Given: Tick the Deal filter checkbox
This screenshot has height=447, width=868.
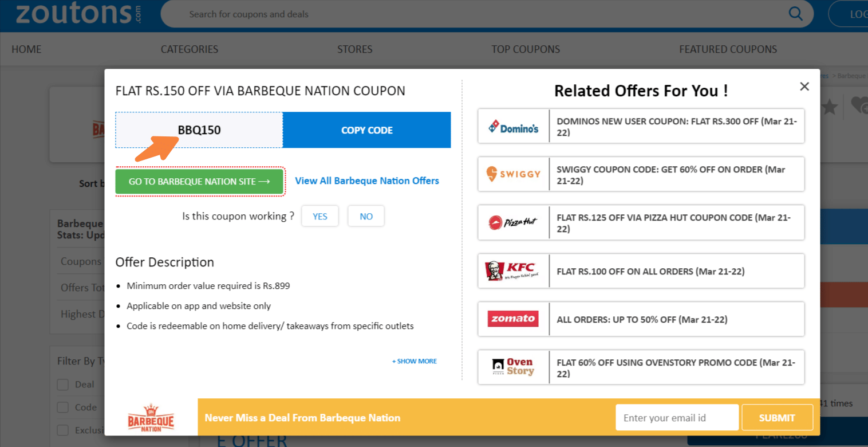Looking at the screenshot, I should pos(63,385).
